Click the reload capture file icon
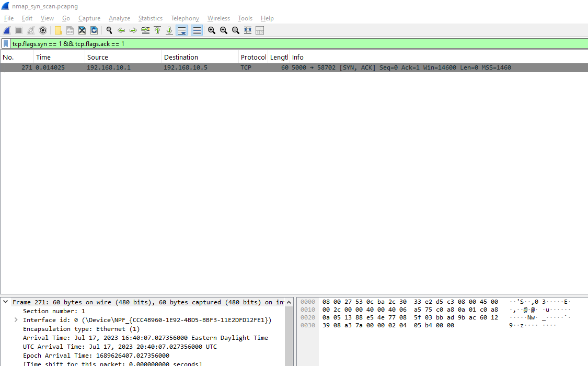The image size is (588, 366). 94,30
